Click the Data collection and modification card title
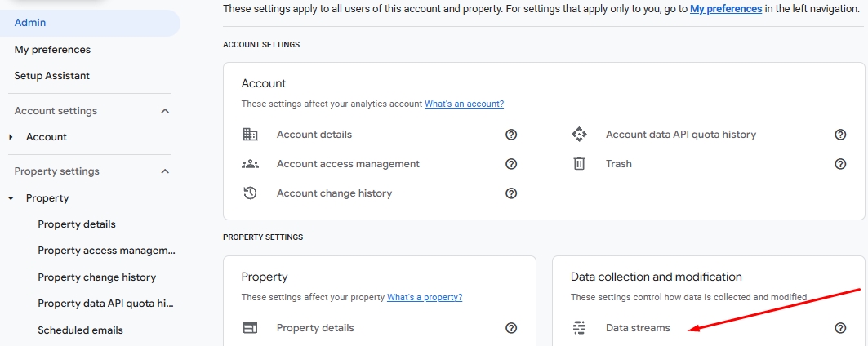868x346 pixels. click(656, 277)
